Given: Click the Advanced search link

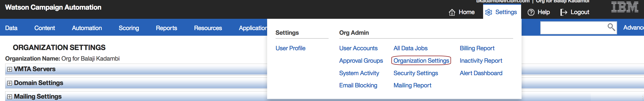Looking at the screenshot, I should pos(633,27).
